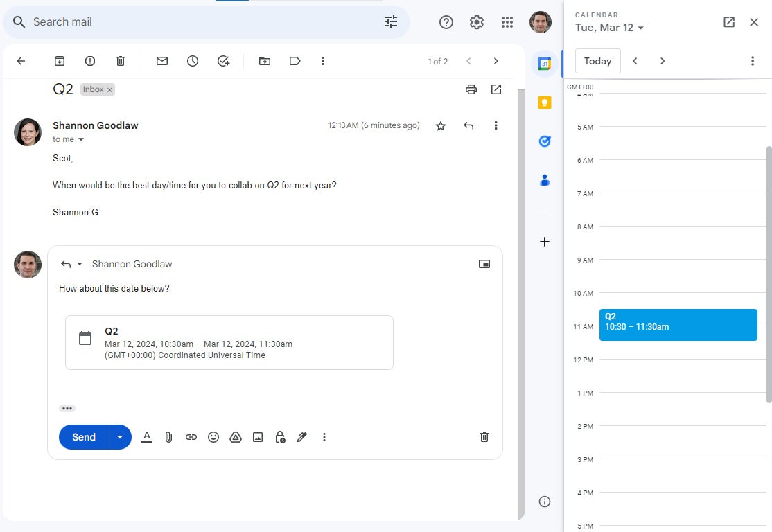
Task: Toggle confidential mode for the reply
Action: [x=280, y=437]
